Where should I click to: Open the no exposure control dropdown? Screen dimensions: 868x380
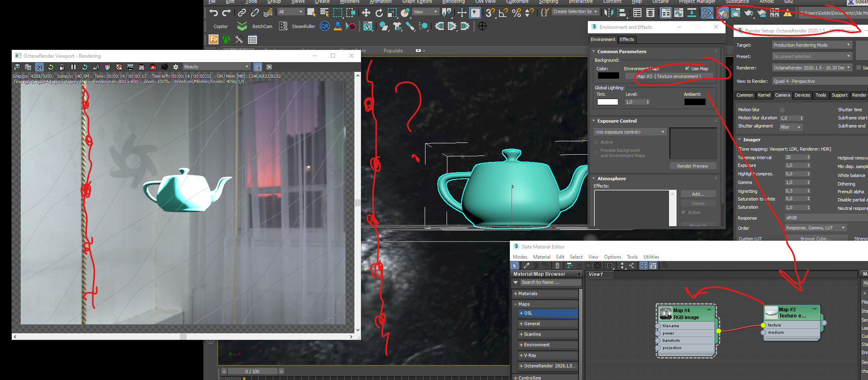pyautogui.click(x=630, y=132)
